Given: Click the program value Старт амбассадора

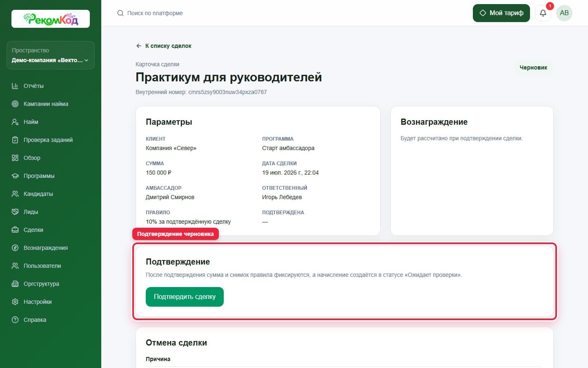Looking at the screenshot, I should click(x=288, y=148).
